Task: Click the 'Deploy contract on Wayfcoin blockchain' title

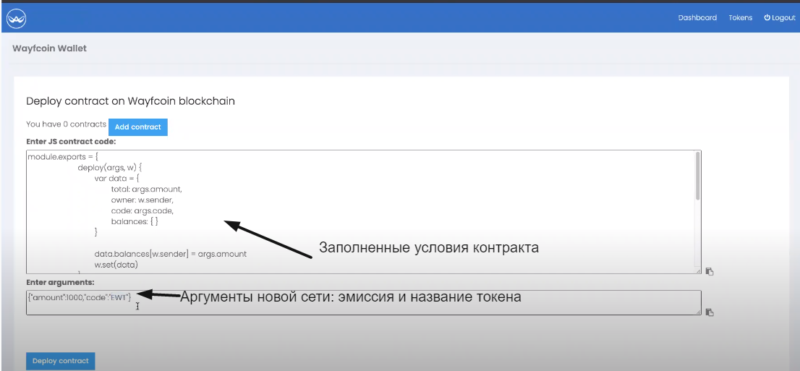Action: 131,101
